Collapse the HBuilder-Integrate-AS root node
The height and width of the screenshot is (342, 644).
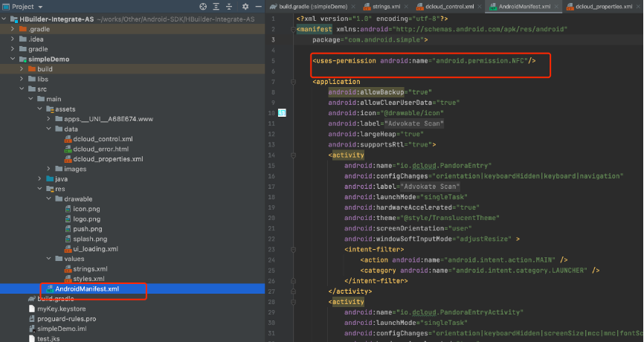(x=4, y=19)
